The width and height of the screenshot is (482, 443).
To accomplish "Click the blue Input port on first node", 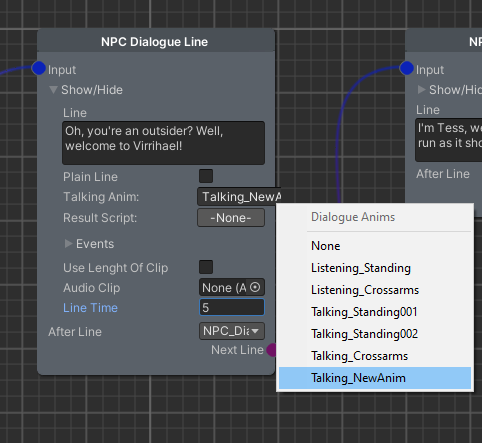I will (x=39, y=68).
